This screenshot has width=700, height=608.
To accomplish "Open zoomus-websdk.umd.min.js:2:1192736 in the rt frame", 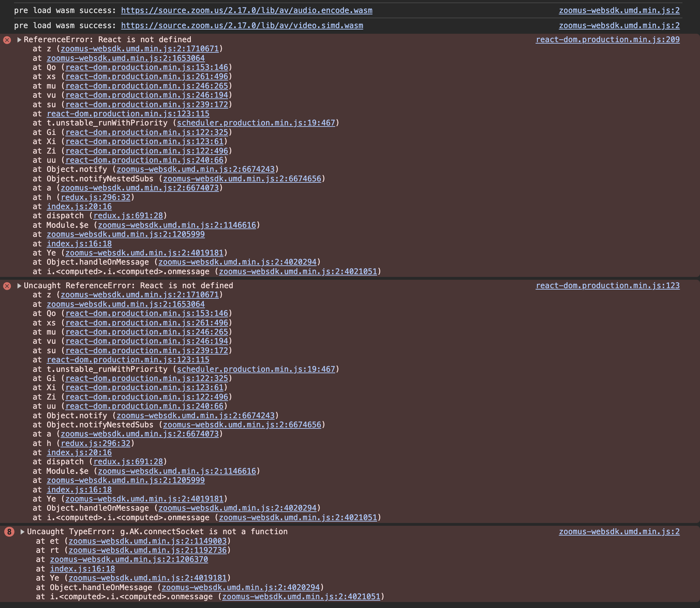I will coord(148,550).
